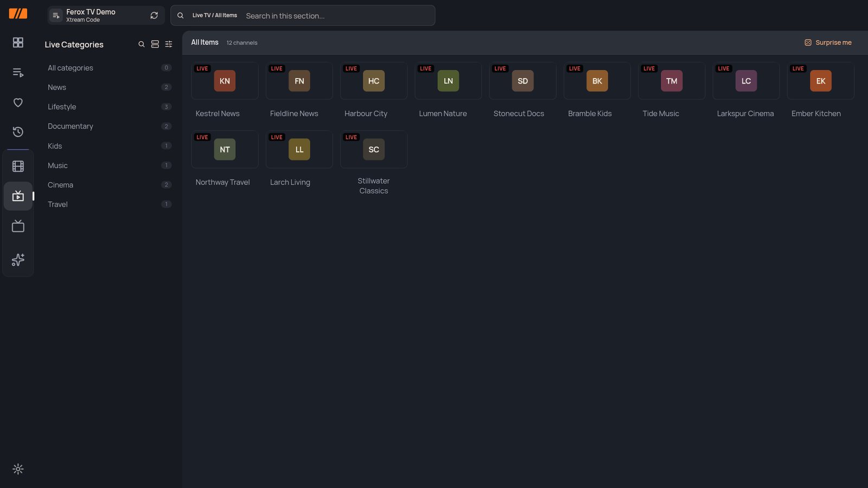Open the sparkle recommendations icon in sidebar

pos(18,260)
